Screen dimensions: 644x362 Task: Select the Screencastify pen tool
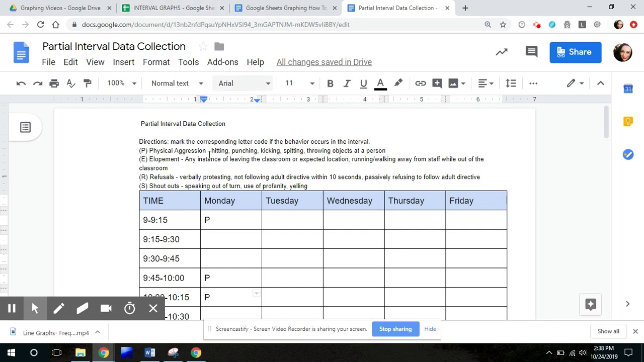point(59,308)
